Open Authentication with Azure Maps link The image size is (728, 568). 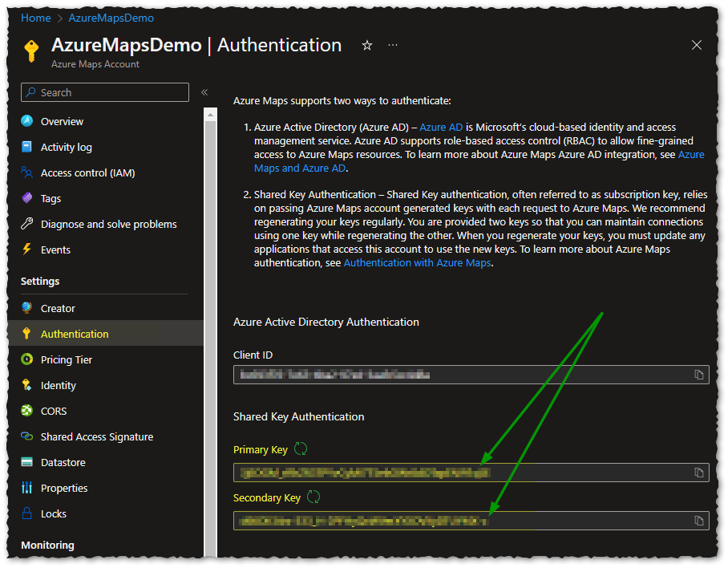coord(417,262)
